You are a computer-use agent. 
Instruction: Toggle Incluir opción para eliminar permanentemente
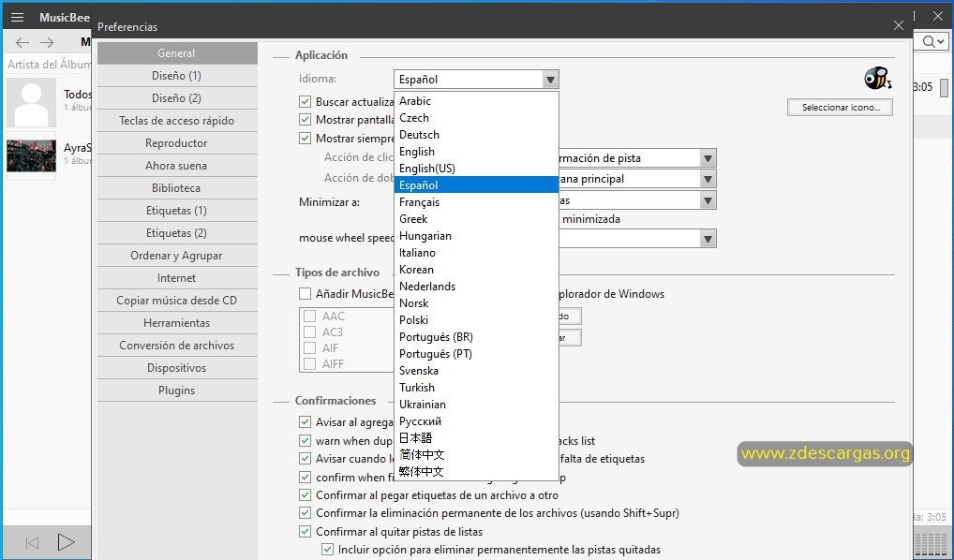point(327,549)
